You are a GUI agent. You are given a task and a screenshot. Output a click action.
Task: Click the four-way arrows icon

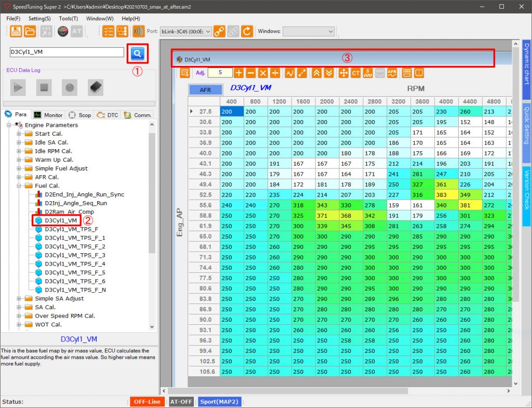343,73
